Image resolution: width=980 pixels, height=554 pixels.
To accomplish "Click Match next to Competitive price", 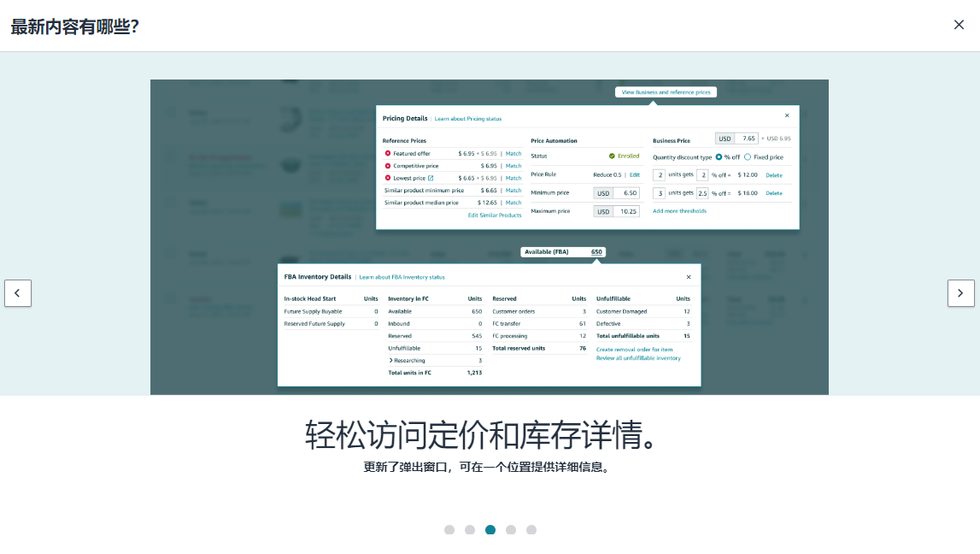I will 513,166.
